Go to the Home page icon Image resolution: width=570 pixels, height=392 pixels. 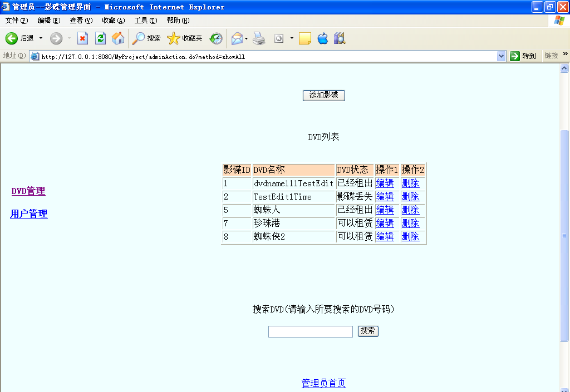pyautogui.click(x=118, y=38)
